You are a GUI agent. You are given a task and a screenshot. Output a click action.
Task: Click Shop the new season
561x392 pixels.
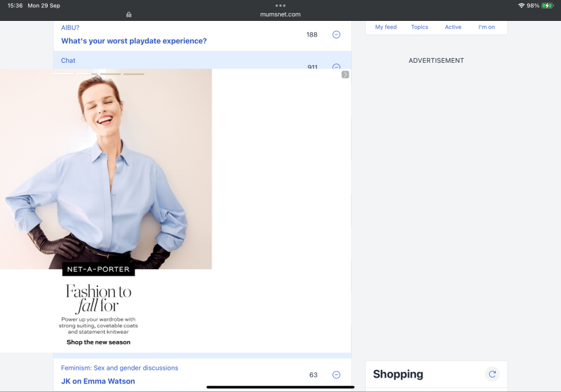98,342
